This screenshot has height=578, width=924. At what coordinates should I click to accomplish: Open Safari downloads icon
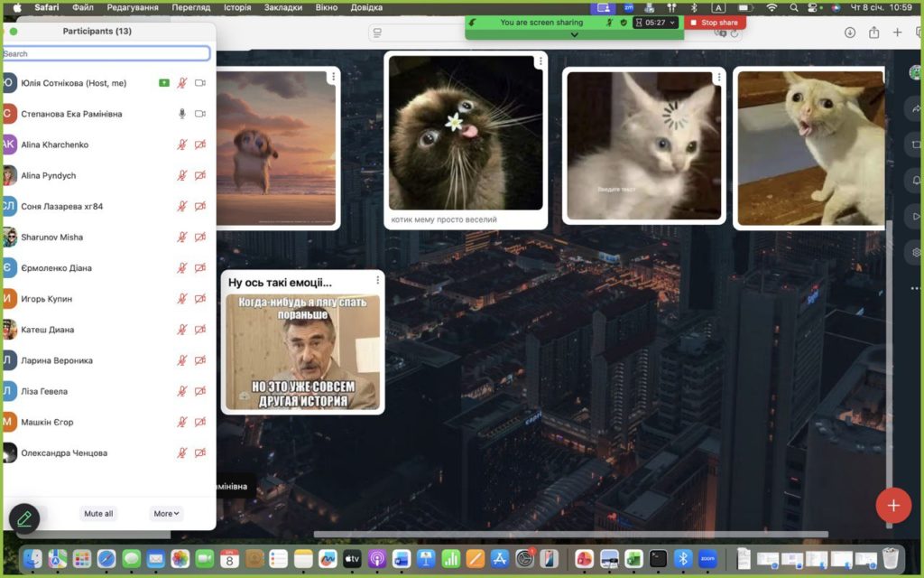coord(850,33)
